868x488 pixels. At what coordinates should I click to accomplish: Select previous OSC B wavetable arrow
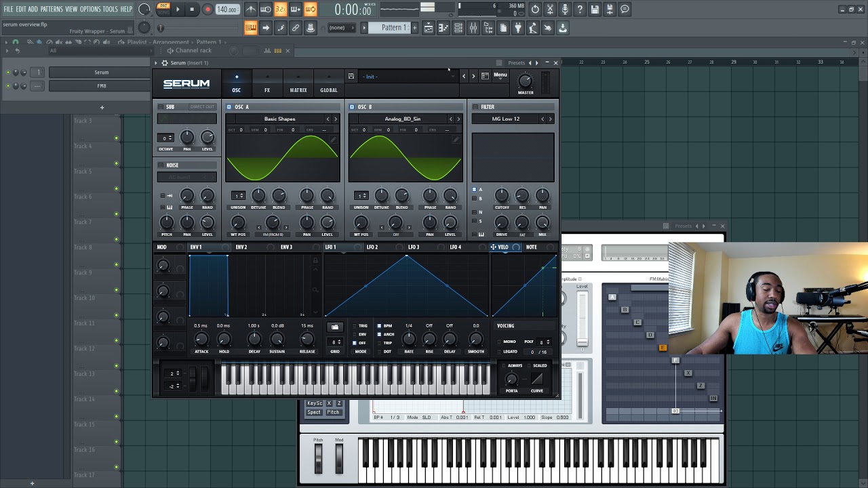pyautogui.click(x=451, y=119)
